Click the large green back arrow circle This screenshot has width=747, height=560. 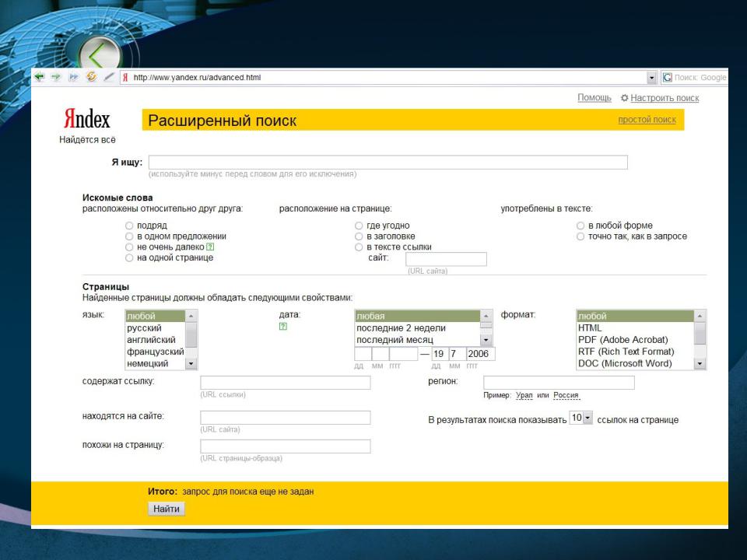(x=99, y=55)
